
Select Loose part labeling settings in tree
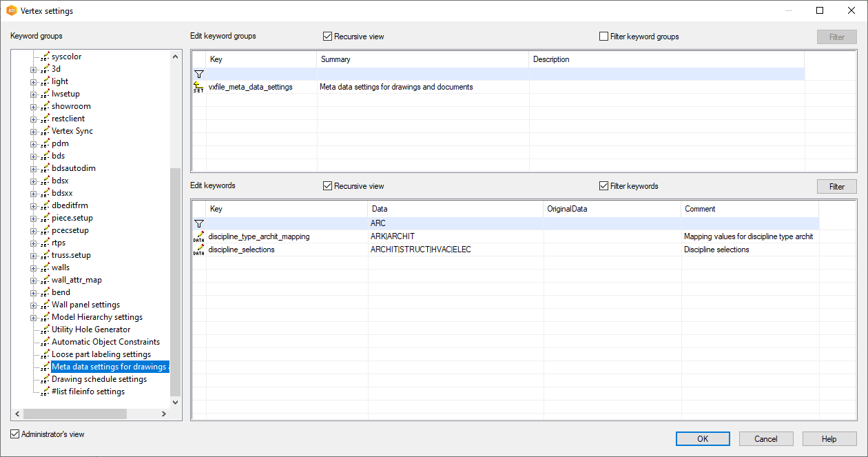(101, 354)
